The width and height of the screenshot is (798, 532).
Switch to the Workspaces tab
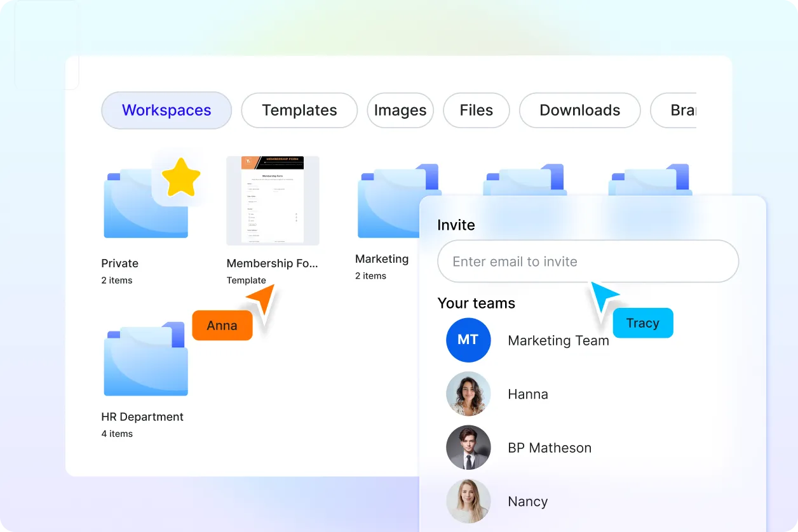point(166,110)
